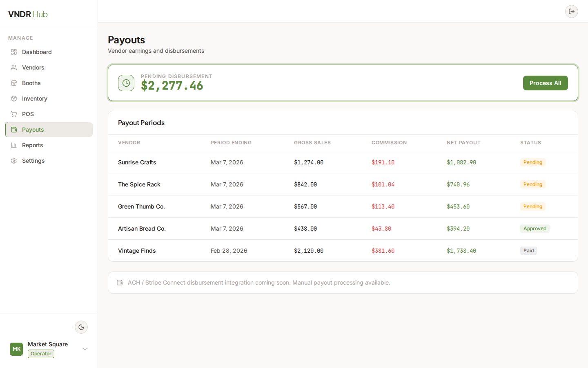Open Settings via the gear icon
The image size is (588, 368).
[14, 161]
